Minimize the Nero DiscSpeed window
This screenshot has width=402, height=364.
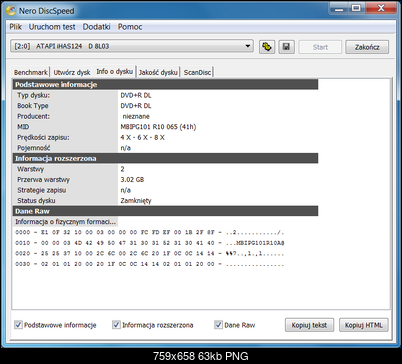click(x=339, y=8)
